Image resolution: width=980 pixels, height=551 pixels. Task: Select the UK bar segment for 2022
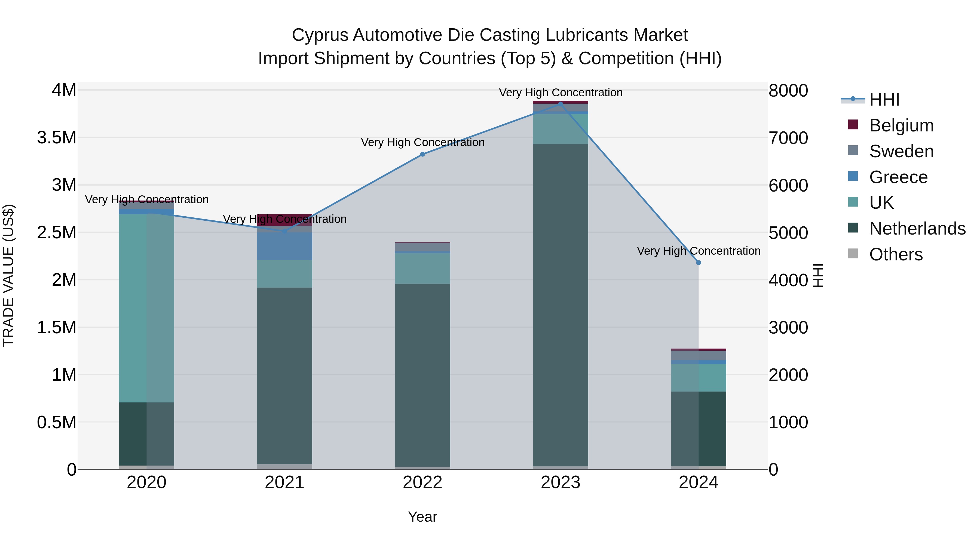[x=422, y=269]
